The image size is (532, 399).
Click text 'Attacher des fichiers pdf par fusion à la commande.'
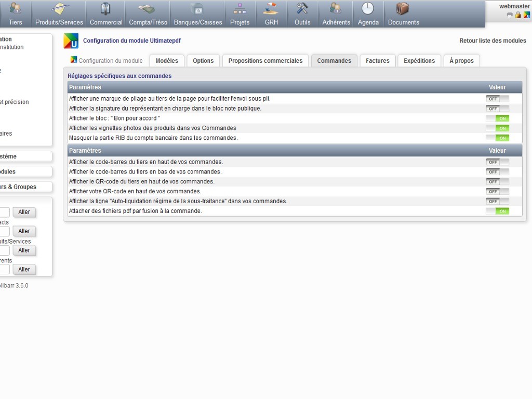coord(136,211)
